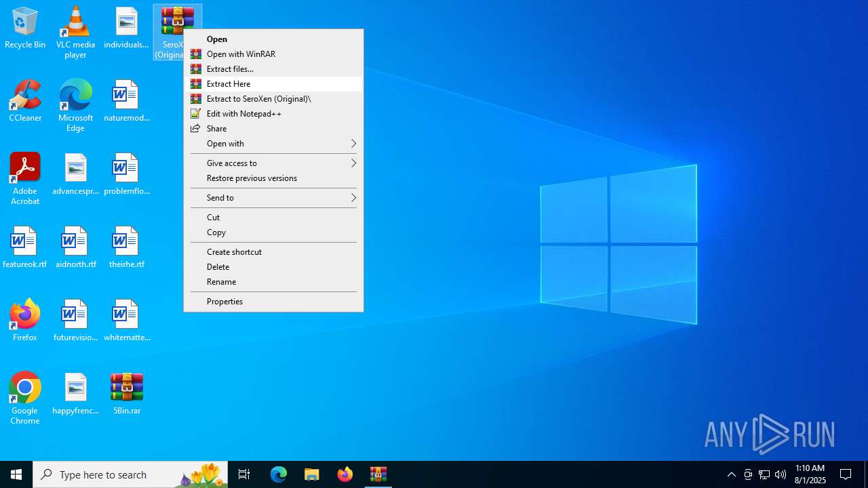Choose Open in the context menu

tap(273, 39)
